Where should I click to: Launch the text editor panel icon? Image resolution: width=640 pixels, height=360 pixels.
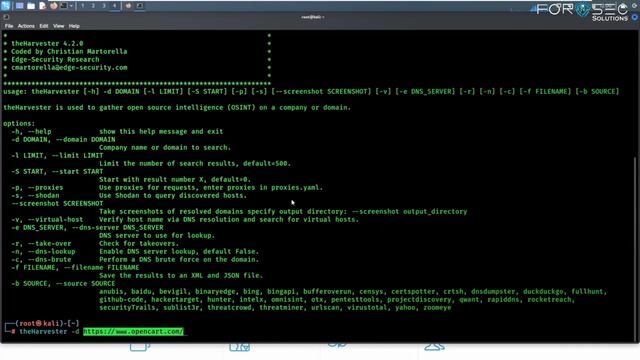[x=42, y=6]
